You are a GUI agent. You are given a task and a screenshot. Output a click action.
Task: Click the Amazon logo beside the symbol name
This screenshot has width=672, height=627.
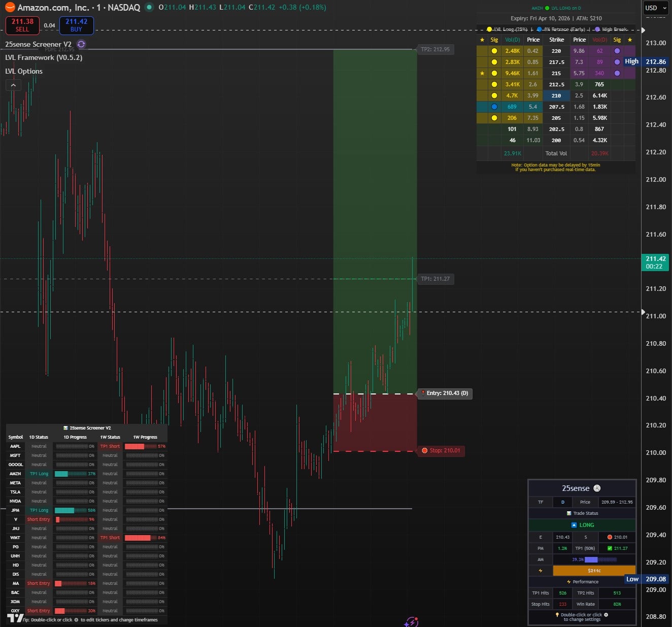click(10, 7)
